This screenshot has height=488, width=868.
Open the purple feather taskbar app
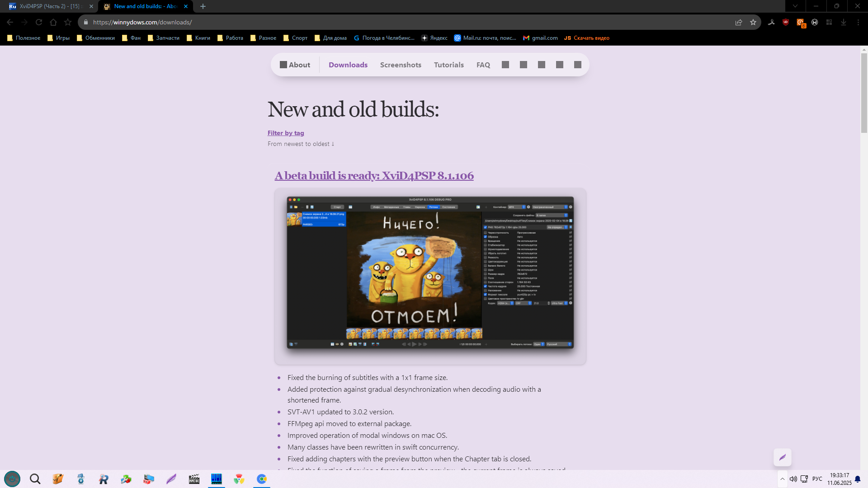(171, 479)
